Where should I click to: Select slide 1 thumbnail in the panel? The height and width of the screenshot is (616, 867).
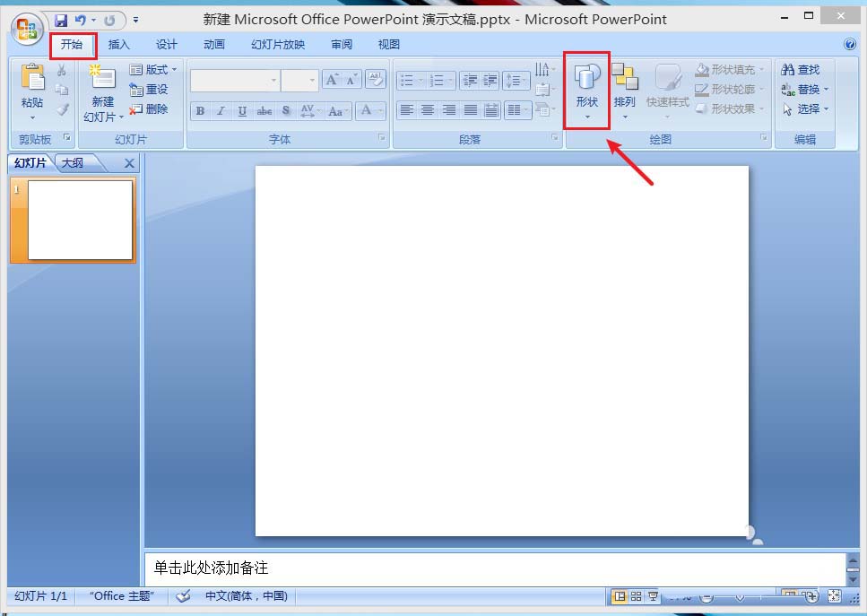[80, 220]
